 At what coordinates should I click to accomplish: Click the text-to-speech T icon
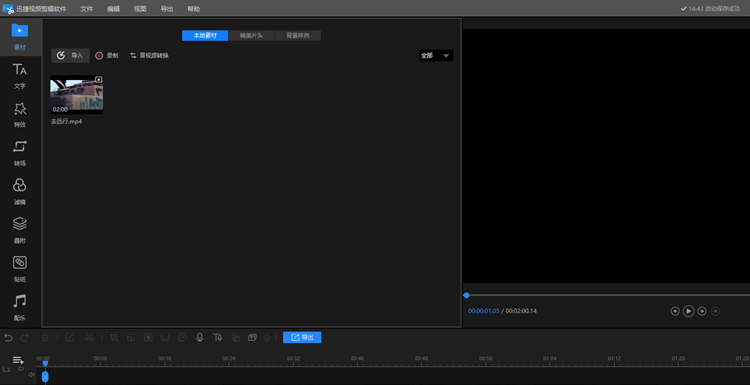coord(217,338)
